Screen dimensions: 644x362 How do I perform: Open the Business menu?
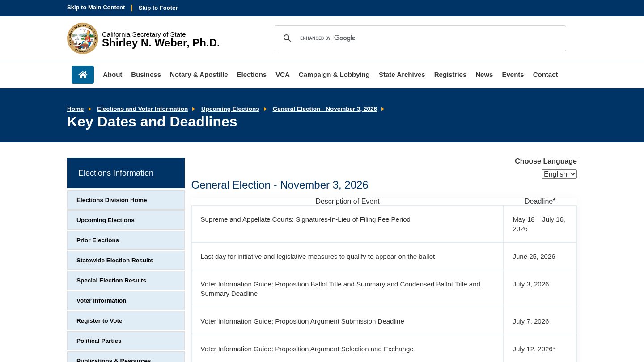tap(146, 75)
